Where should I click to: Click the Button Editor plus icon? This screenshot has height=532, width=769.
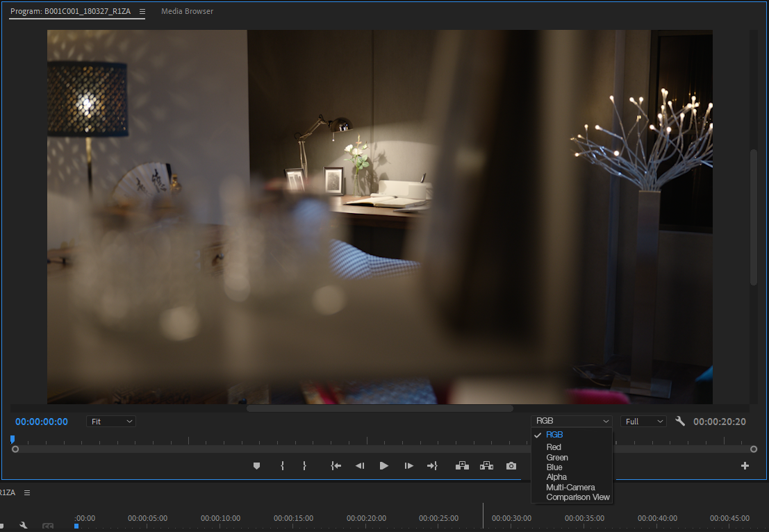(744, 465)
